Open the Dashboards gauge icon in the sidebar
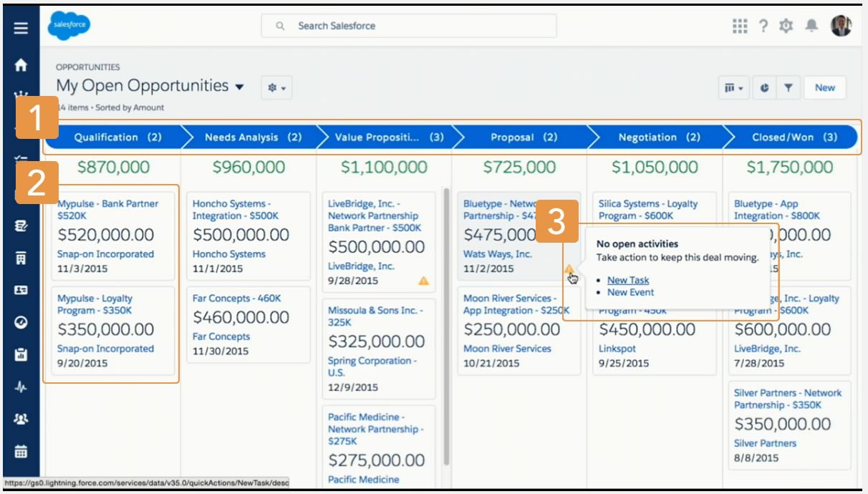This screenshot has width=868, height=494. pyautogui.click(x=21, y=322)
